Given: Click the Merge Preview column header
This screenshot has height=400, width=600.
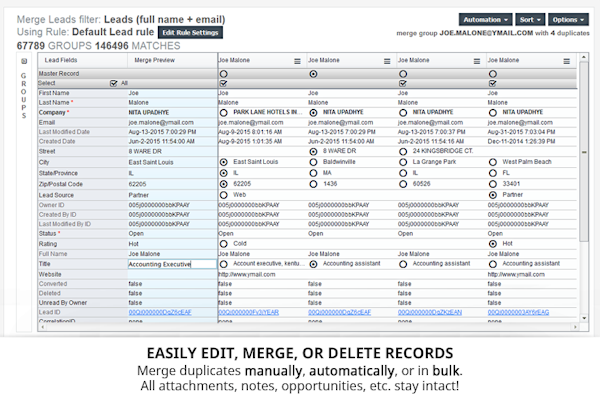Looking at the screenshot, I should click(153, 61).
